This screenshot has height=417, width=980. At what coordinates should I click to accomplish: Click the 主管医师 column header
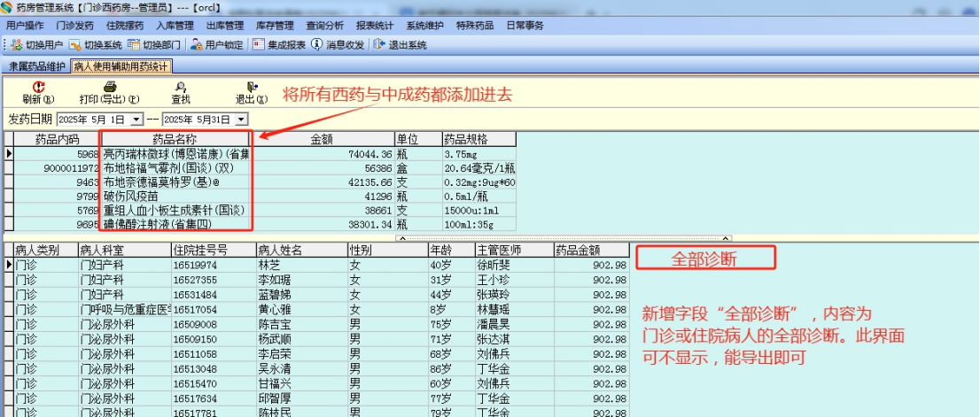515,251
